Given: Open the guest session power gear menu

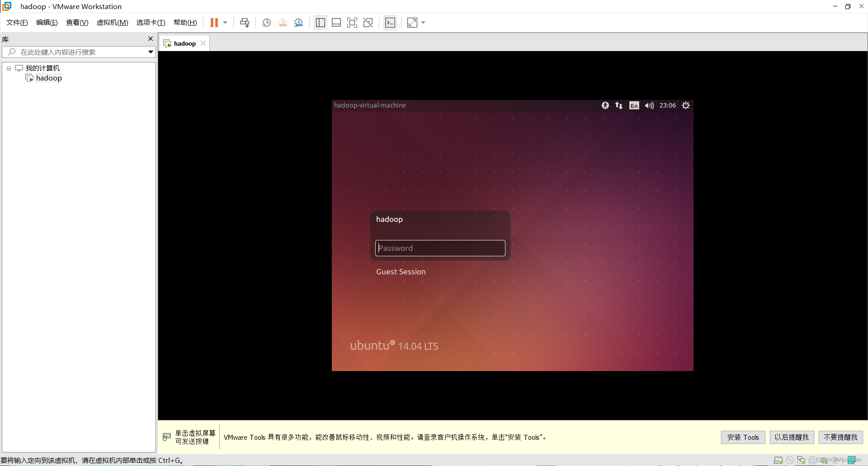Looking at the screenshot, I should pos(686,105).
